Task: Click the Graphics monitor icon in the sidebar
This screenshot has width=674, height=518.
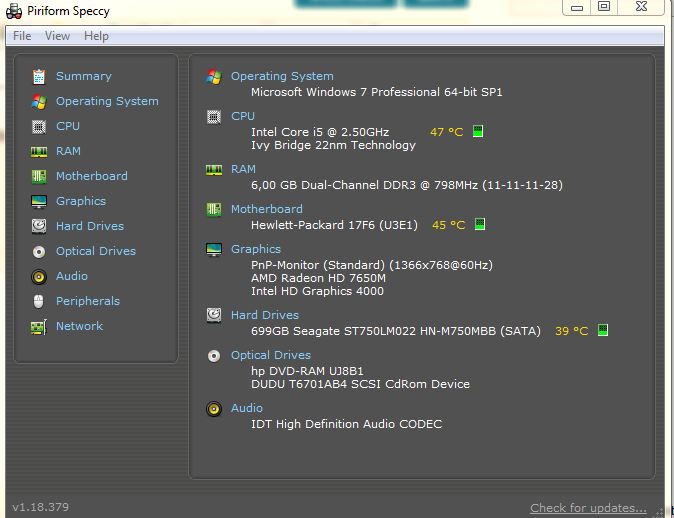Action: pos(39,201)
